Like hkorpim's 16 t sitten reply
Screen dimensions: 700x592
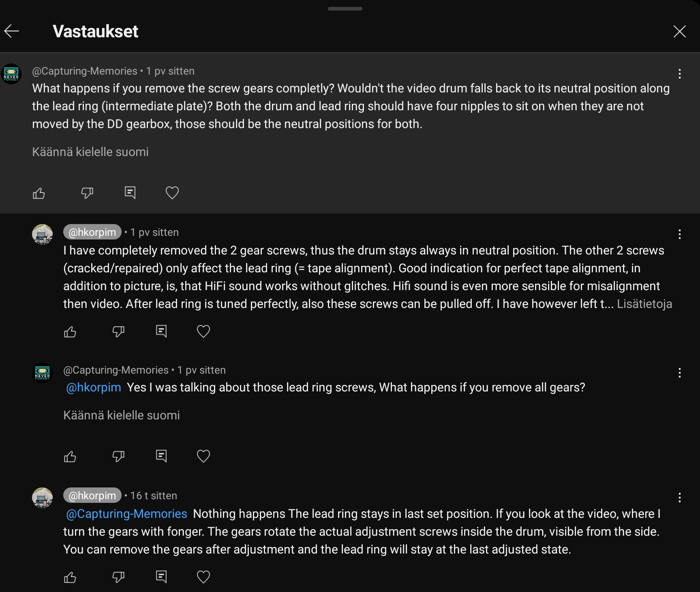tap(70, 577)
